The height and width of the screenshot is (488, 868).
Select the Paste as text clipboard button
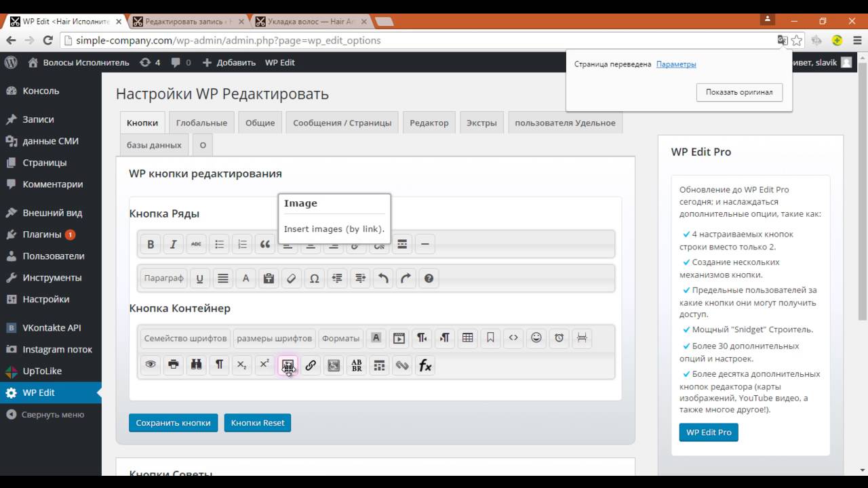pos(269,279)
